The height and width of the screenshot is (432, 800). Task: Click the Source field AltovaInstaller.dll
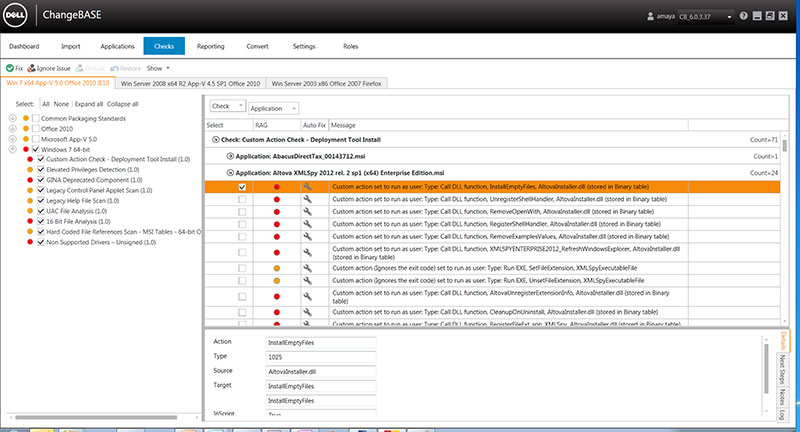click(x=321, y=372)
